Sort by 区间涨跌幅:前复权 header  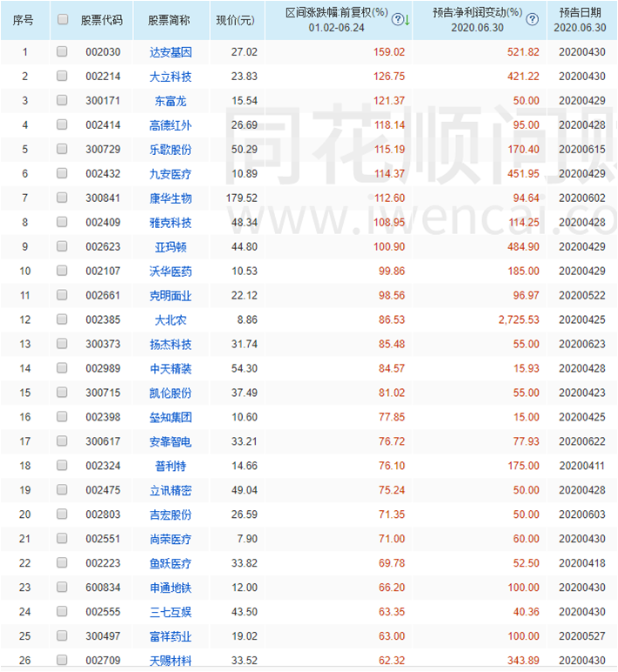click(337, 20)
